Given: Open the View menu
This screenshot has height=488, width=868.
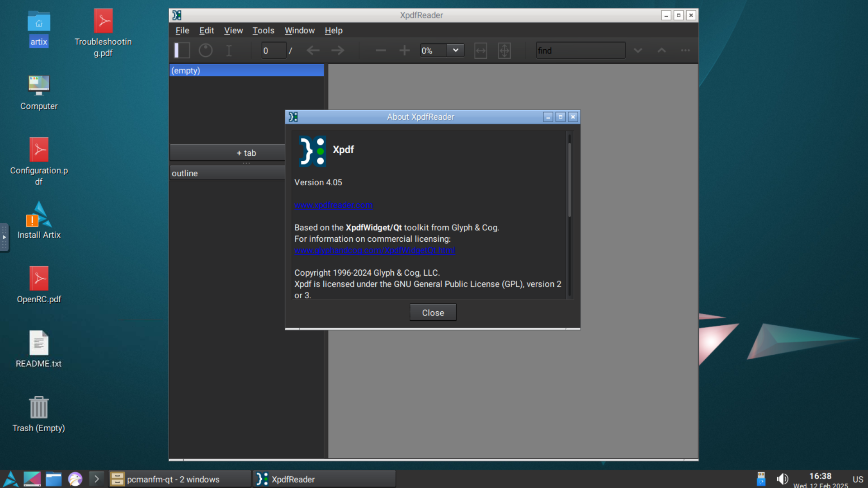Looking at the screenshot, I should (233, 30).
